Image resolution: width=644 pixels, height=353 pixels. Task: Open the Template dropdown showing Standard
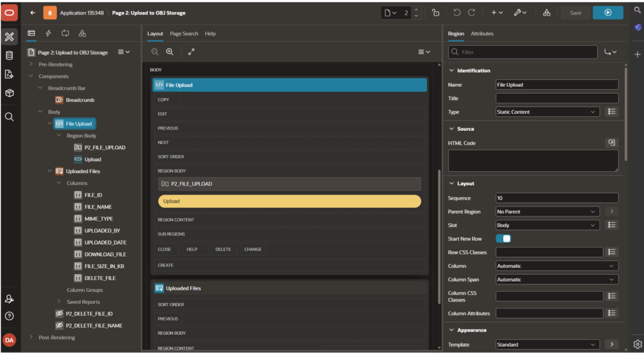(x=548, y=344)
